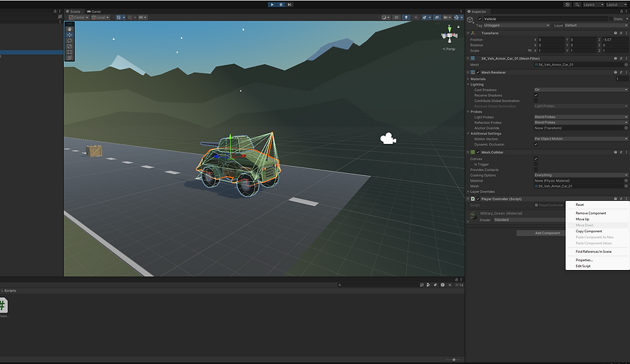Toggle Mesh Collider enabled checkbox
The height and width of the screenshot is (364, 630).
[x=478, y=152]
